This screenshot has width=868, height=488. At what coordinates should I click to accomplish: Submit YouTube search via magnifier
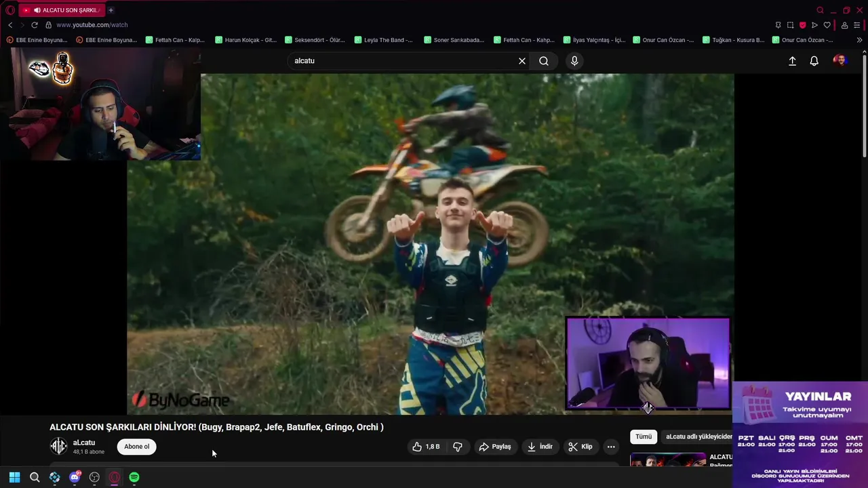(544, 61)
